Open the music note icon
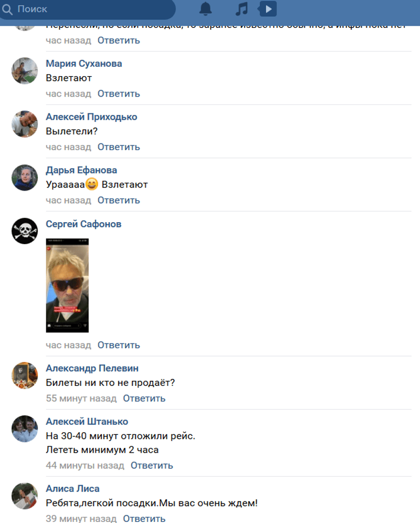420x523 pixels. click(241, 9)
